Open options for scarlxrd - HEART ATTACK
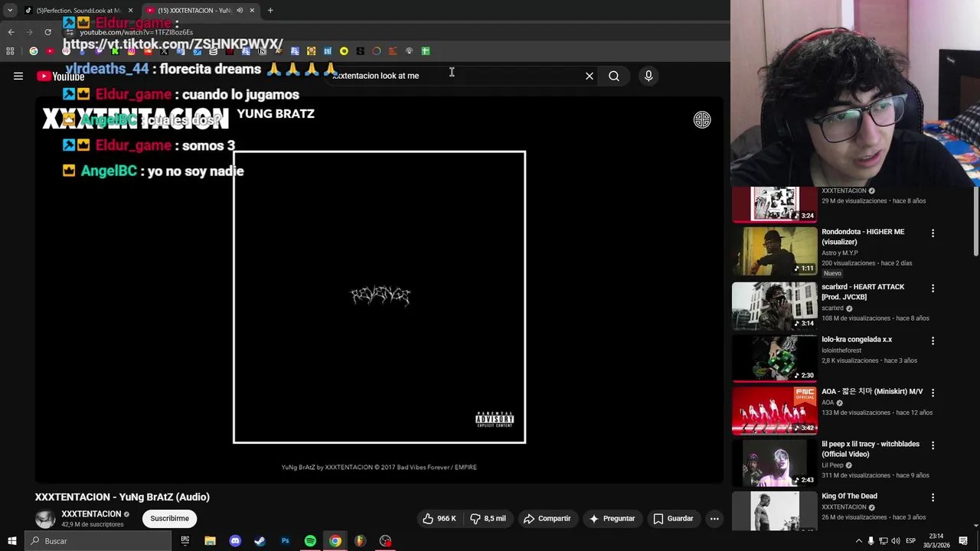 click(933, 289)
